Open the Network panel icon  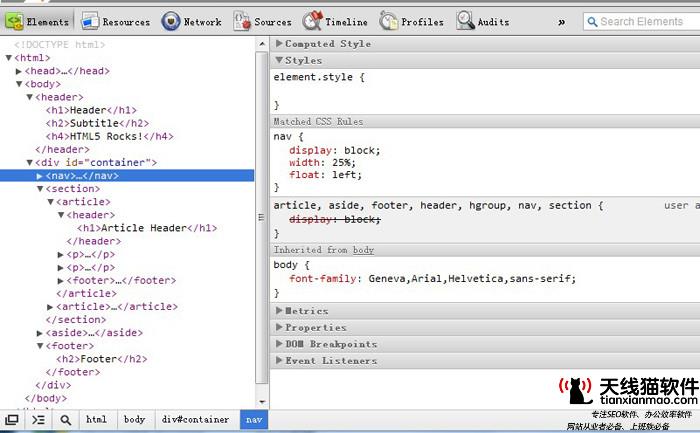coord(171,21)
